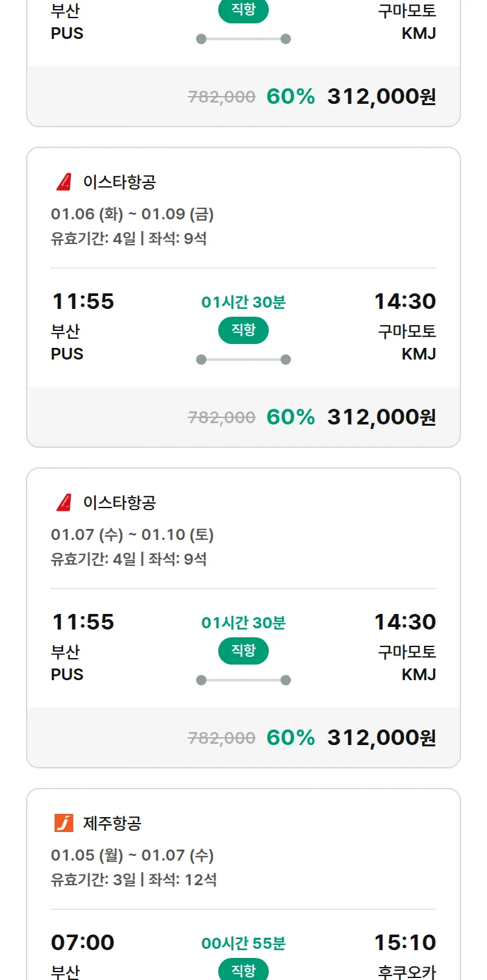
Task: Click Eastar Jet logo on 01.06 flight
Action: click(x=64, y=182)
